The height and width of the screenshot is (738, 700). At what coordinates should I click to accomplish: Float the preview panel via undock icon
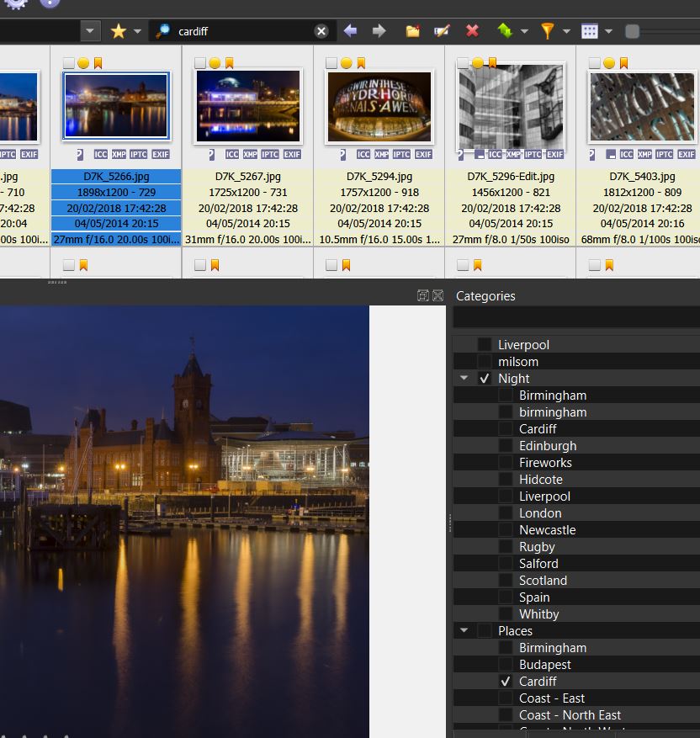point(423,295)
